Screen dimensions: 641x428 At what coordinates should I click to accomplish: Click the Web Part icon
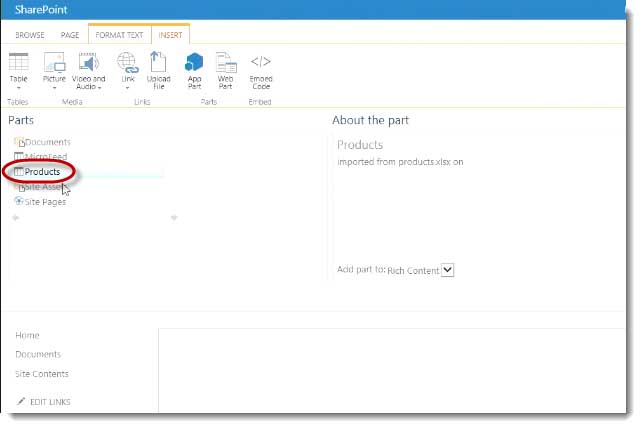(226, 62)
